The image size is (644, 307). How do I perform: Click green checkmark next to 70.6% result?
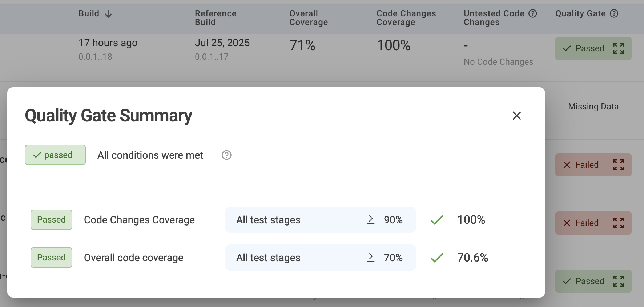437,258
